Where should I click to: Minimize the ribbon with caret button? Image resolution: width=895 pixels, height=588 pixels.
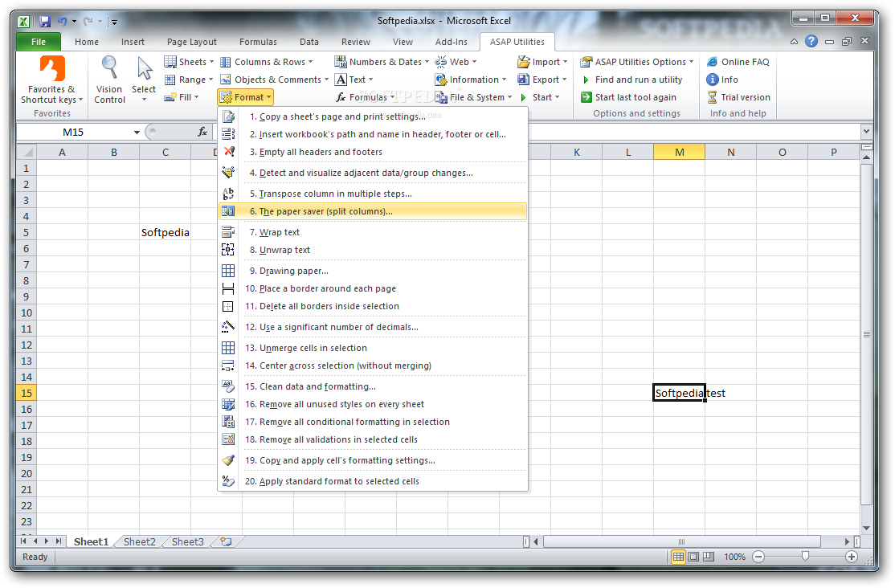794,42
